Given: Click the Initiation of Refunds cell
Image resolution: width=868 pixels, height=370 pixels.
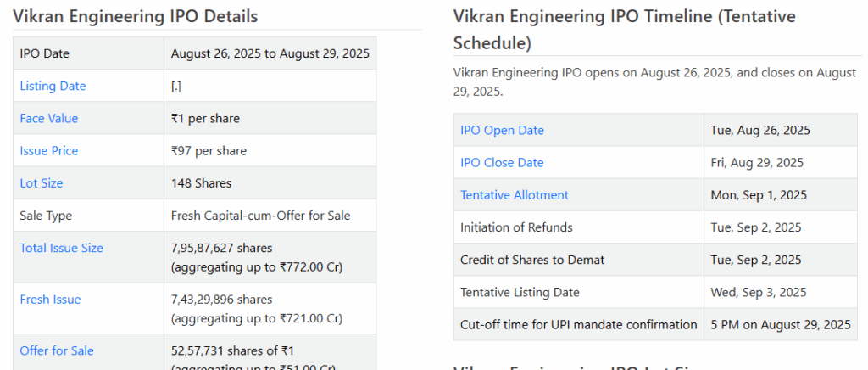Looking at the screenshot, I should click(x=516, y=227).
